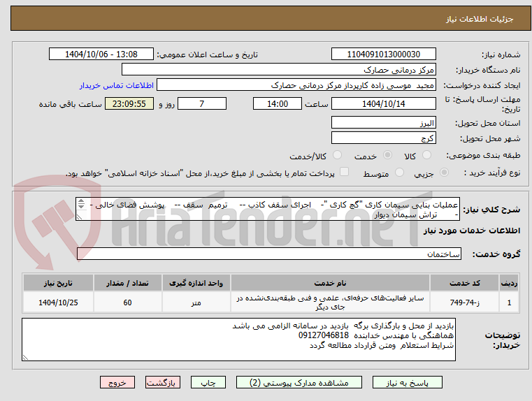Viewport: 532px width, 401px height.
Task: Click service code cell ز-74-749
Action: tap(464, 302)
